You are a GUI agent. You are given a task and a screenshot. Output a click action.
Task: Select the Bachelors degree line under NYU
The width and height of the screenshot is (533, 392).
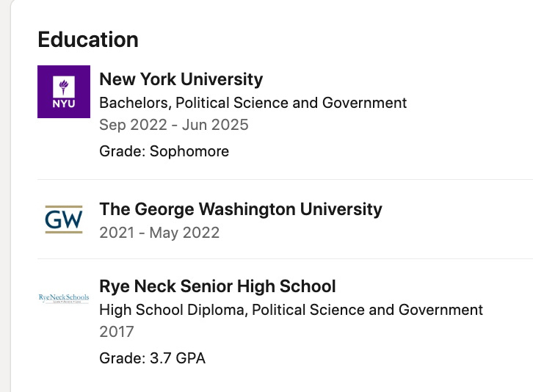253,102
